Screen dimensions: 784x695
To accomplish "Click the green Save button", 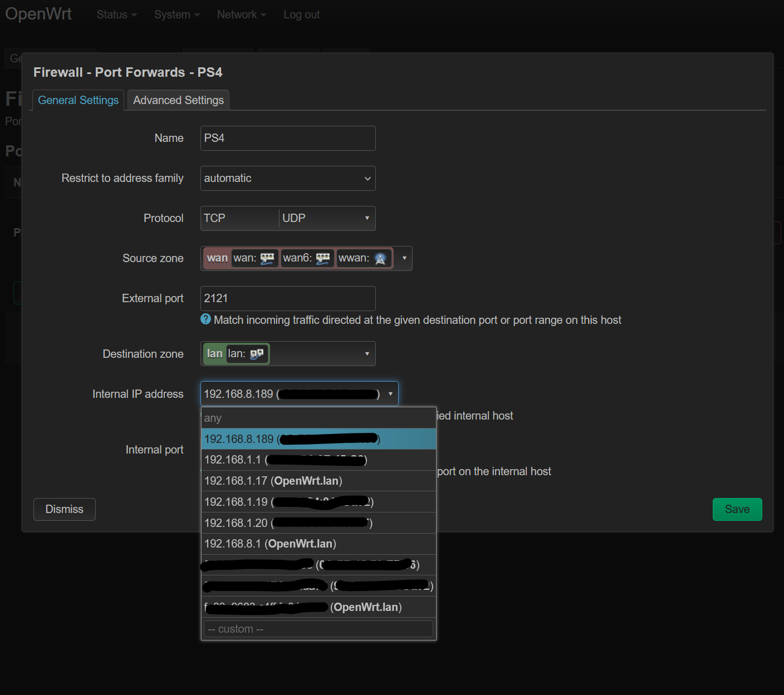I will coord(737,509).
